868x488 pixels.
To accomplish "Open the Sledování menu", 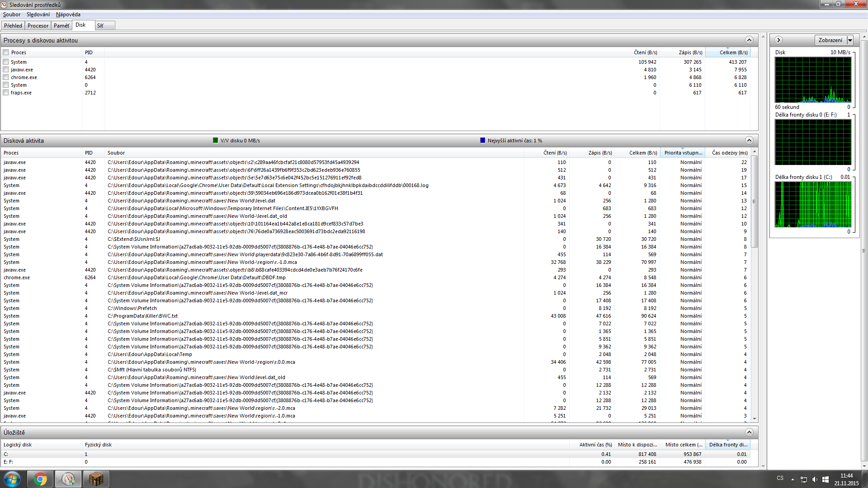I will click(x=38, y=14).
